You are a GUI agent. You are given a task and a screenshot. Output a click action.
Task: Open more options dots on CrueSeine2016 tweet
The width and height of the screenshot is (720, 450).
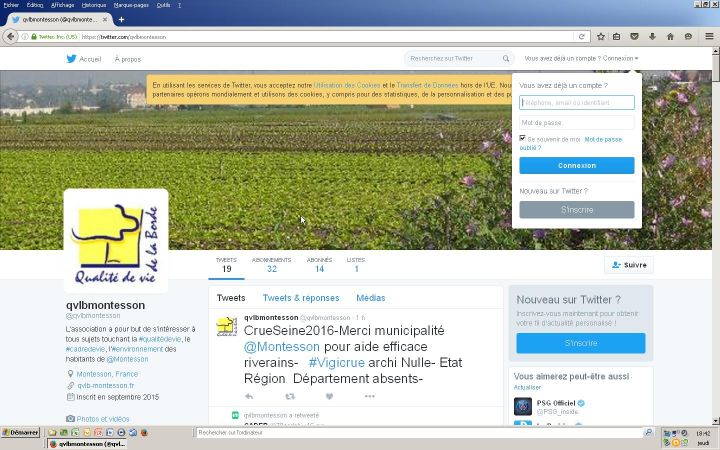coord(370,396)
